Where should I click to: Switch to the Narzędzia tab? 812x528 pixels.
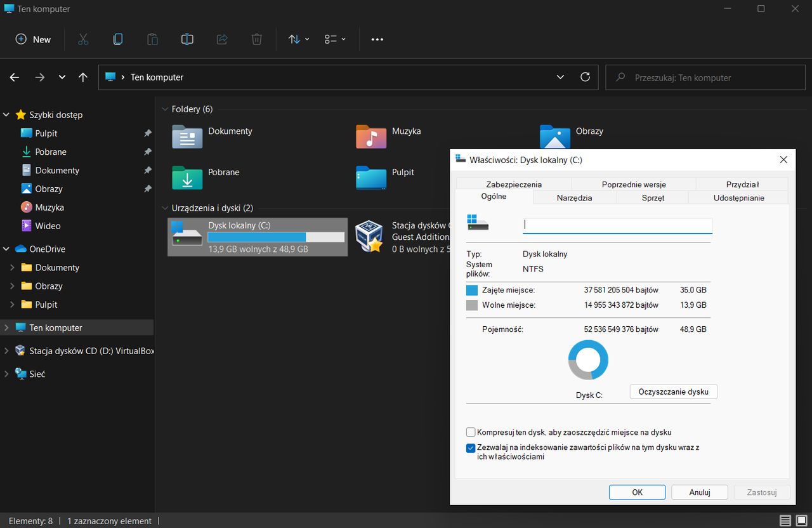574,197
